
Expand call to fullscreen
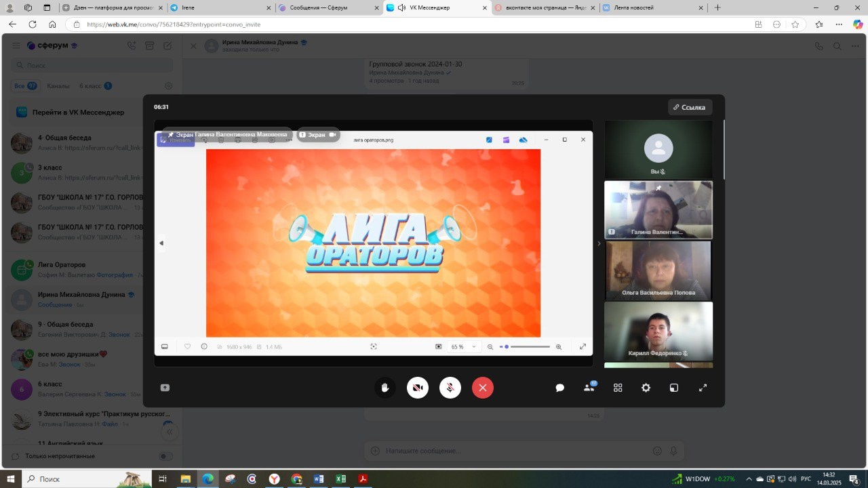click(x=703, y=388)
